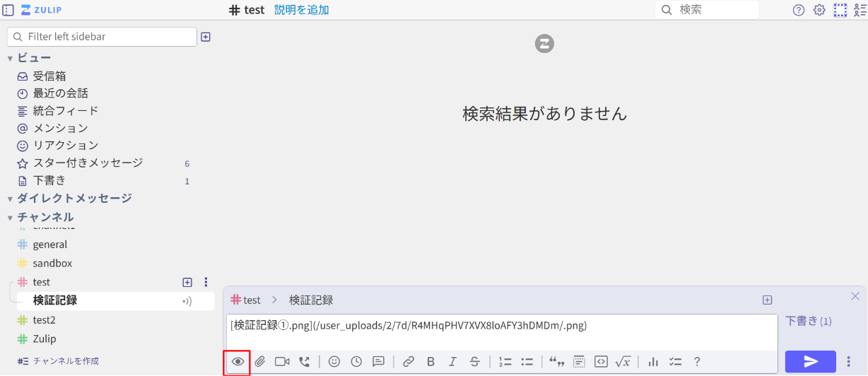Toggle the left sidebar with top-left icon
Viewport: 868px width, 376px height.
[8, 10]
